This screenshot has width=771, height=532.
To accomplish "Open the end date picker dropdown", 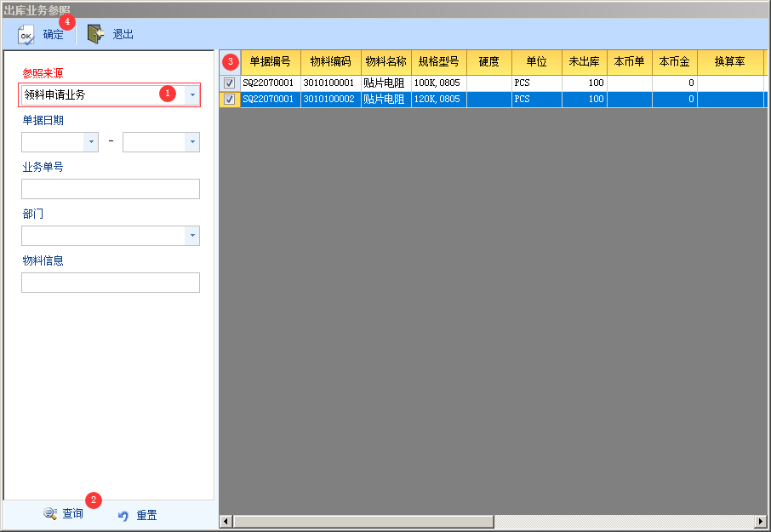I will point(192,142).
